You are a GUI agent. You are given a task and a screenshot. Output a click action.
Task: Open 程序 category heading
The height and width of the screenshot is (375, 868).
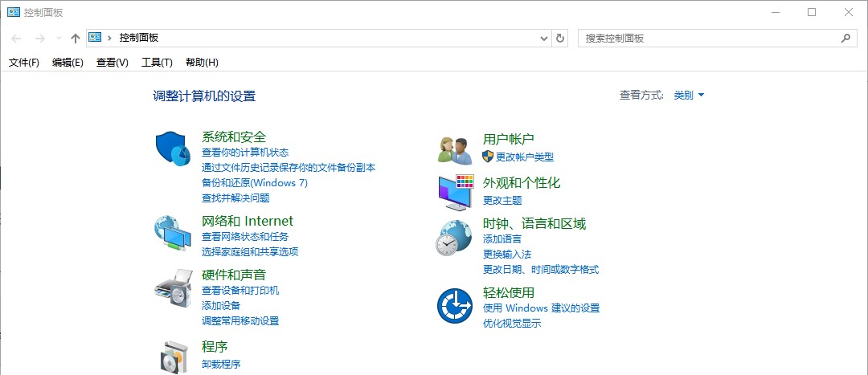click(x=215, y=348)
